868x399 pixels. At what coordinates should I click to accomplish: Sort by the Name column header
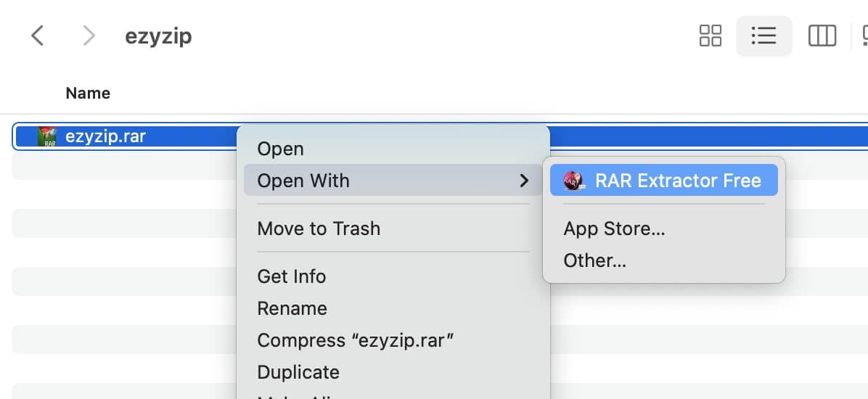88,93
